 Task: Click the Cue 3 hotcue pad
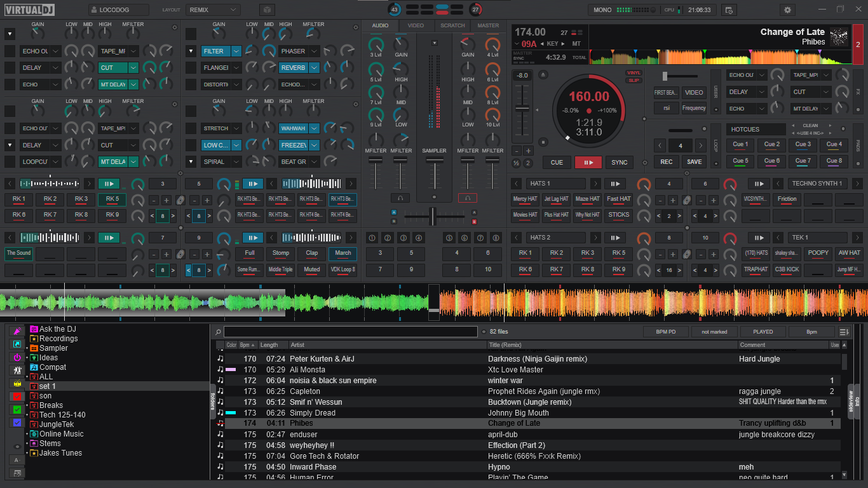(x=803, y=145)
